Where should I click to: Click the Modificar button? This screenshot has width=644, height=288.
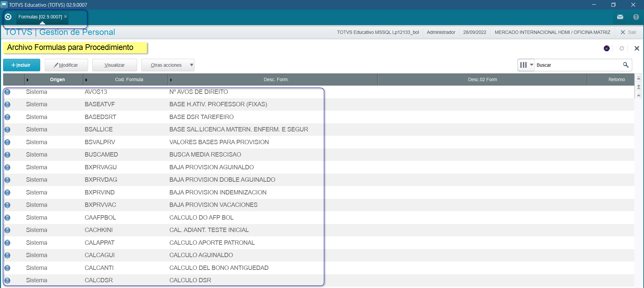click(66, 65)
